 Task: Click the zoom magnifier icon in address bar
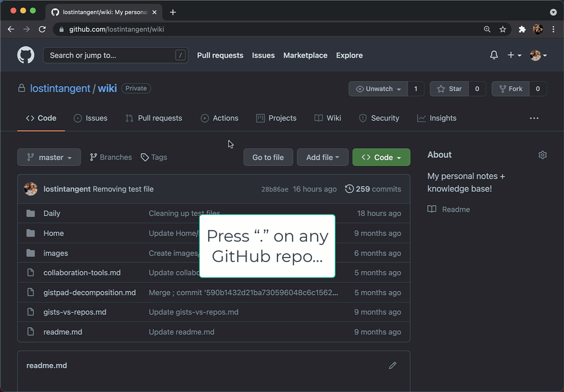[x=487, y=29]
